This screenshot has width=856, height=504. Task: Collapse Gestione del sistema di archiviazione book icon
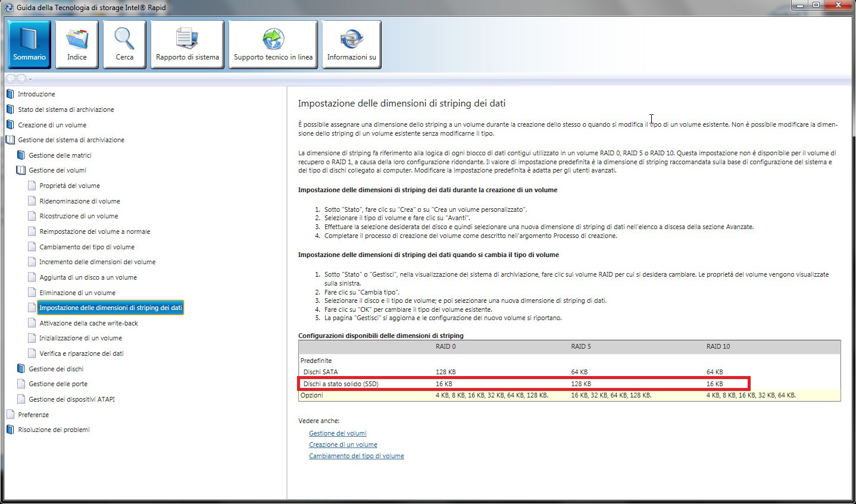[x=10, y=140]
